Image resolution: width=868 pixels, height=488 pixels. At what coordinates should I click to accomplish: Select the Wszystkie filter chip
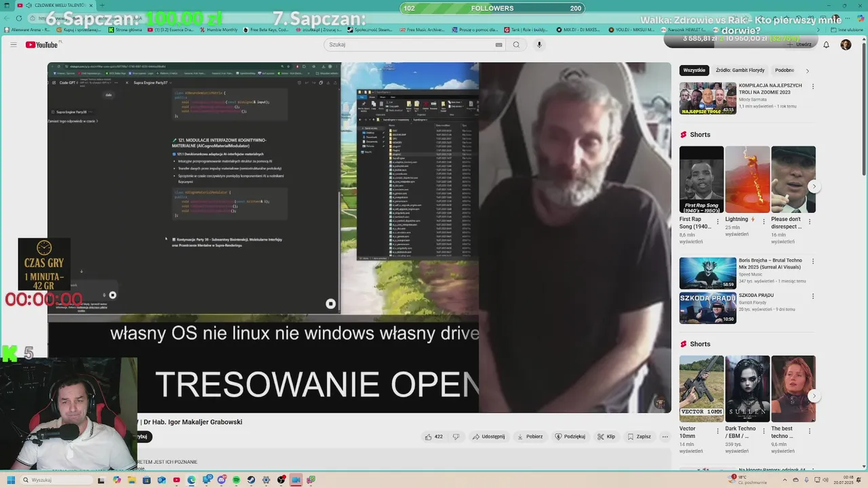pyautogui.click(x=694, y=70)
